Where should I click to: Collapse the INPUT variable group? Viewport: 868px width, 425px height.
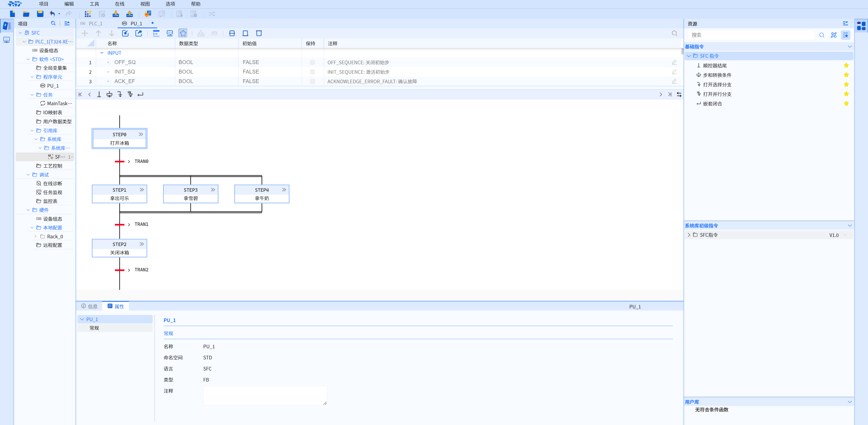(x=102, y=53)
